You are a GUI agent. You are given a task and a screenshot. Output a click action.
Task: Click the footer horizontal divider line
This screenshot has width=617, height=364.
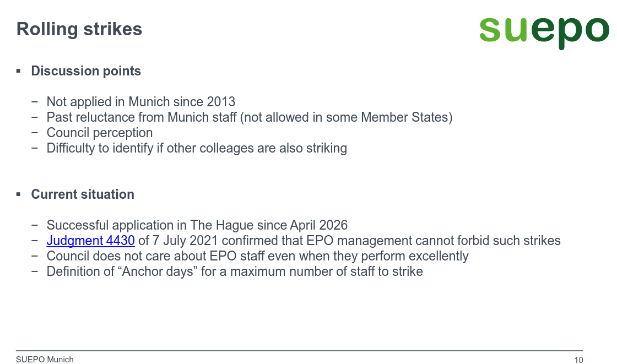(300, 351)
